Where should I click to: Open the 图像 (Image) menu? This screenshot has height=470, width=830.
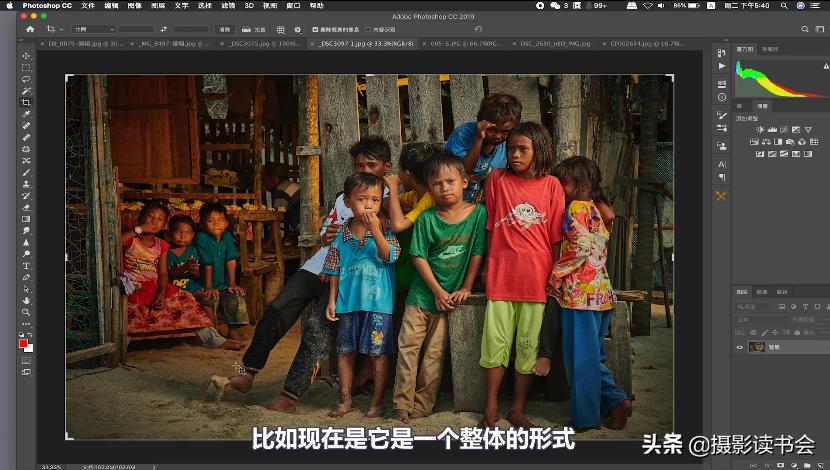click(x=134, y=5)
